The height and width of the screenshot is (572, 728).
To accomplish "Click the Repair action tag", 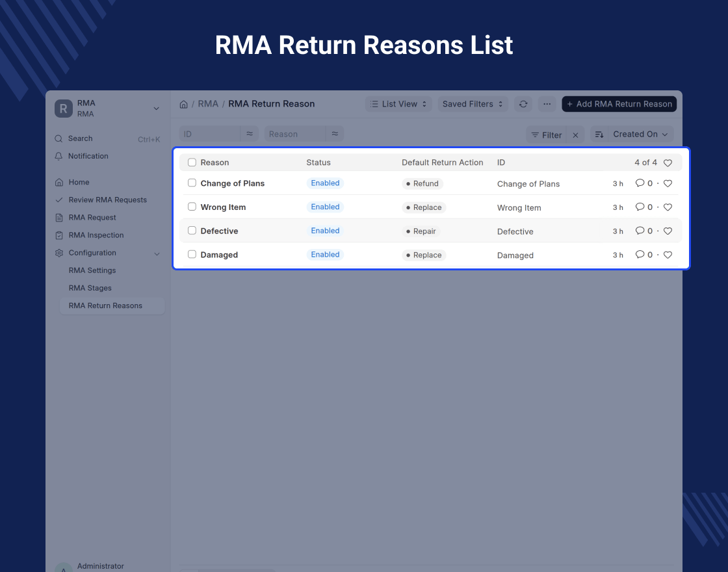I will tap(421, 231).
